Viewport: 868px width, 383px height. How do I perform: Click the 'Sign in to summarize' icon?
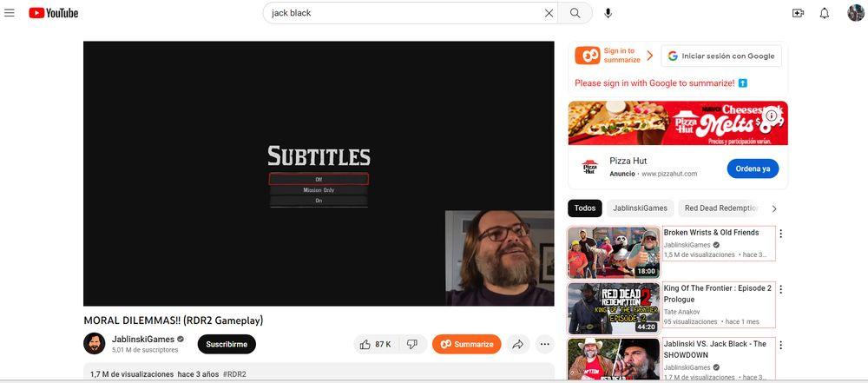click(x=588, y=56)
